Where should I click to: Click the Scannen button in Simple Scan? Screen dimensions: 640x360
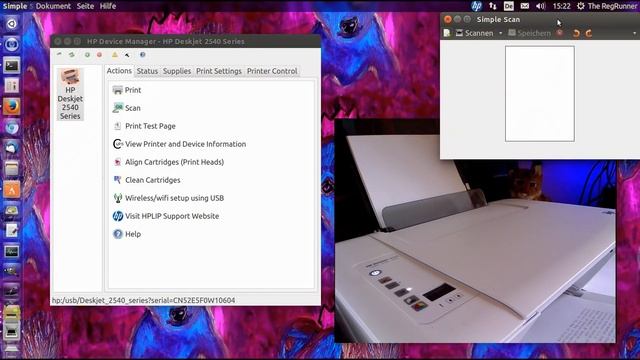474,33
